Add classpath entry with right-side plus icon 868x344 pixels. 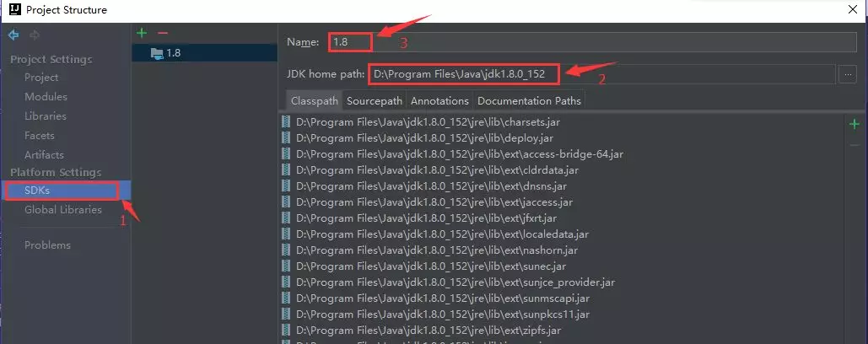click(855, 124)
